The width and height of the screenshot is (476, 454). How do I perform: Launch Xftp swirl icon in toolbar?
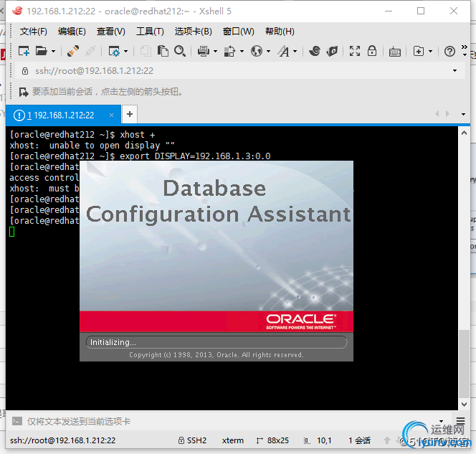pos(315,51)
